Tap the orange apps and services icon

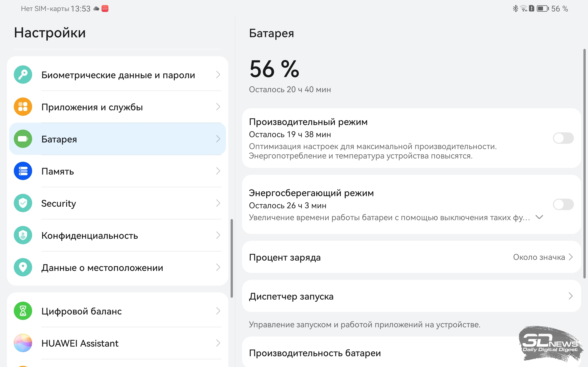(23, 107)
